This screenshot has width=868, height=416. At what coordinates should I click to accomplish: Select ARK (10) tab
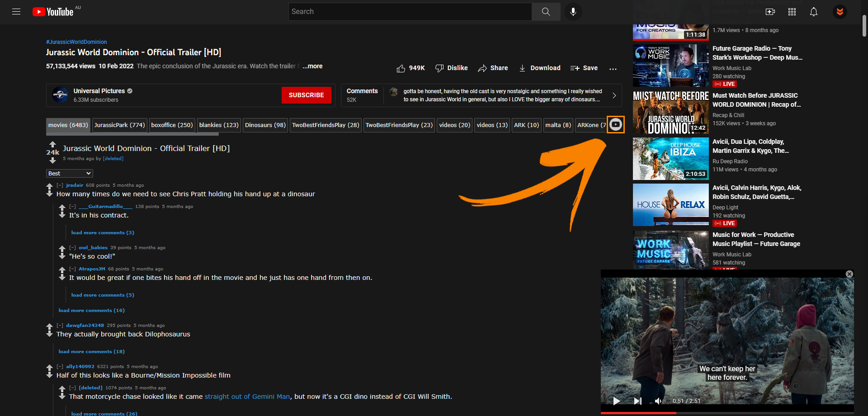point(526,125)
